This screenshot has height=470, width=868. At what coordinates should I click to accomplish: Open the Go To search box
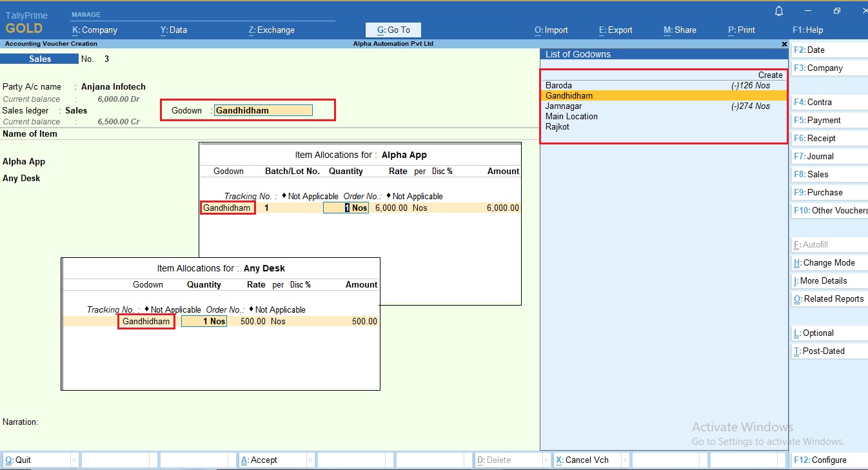(393, 30)
